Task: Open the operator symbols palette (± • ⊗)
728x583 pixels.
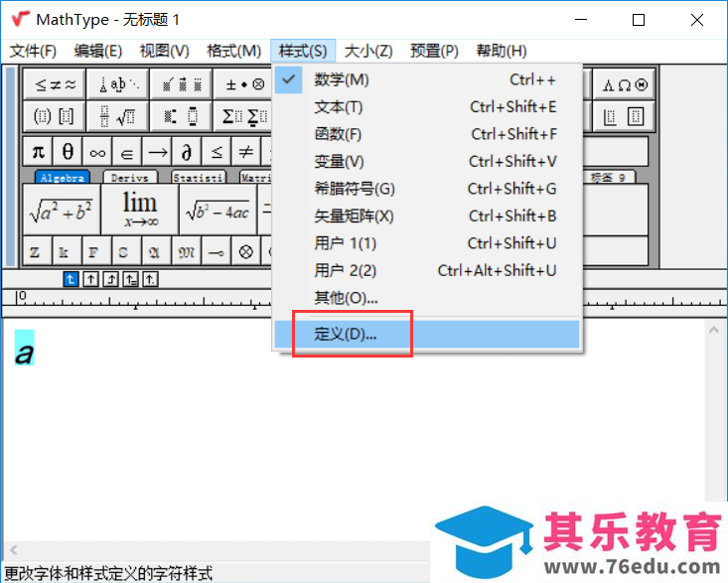Action: pyautogui.click(x=243, y=84)
